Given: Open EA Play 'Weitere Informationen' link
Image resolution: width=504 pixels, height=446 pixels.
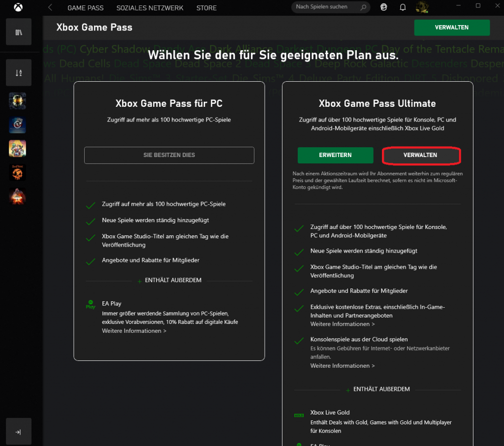Looking at the screenshot, I should coord(134,331).
